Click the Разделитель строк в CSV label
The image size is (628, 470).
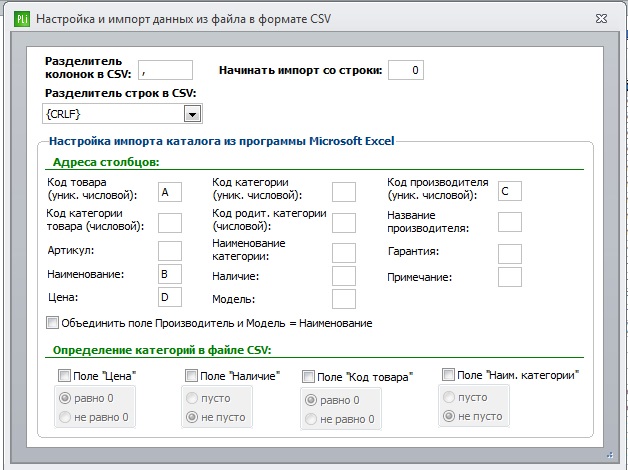click(121, 93)
